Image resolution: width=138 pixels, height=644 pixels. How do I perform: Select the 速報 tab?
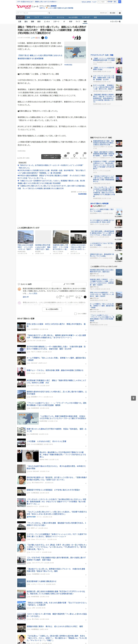pyautogui.click(x=28, y=17)
